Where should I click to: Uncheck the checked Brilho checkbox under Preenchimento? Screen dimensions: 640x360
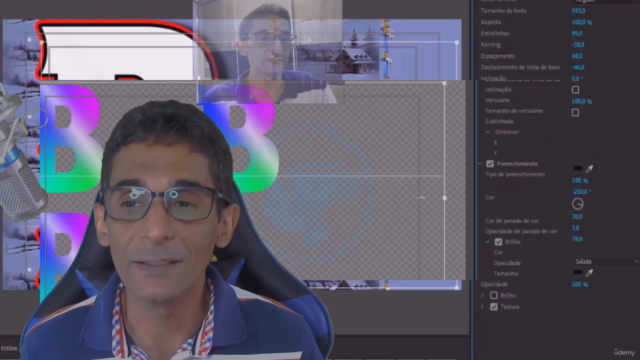pos(498,242)
